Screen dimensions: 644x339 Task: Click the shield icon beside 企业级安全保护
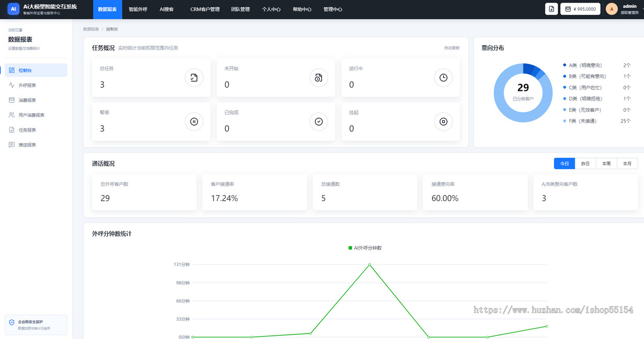pos(12,322)
